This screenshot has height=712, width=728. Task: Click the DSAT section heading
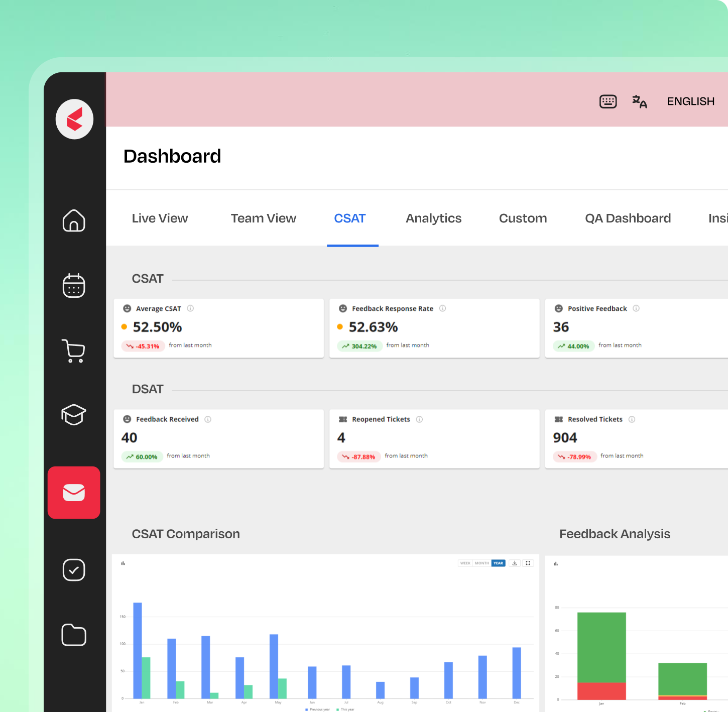click(148, 389)
